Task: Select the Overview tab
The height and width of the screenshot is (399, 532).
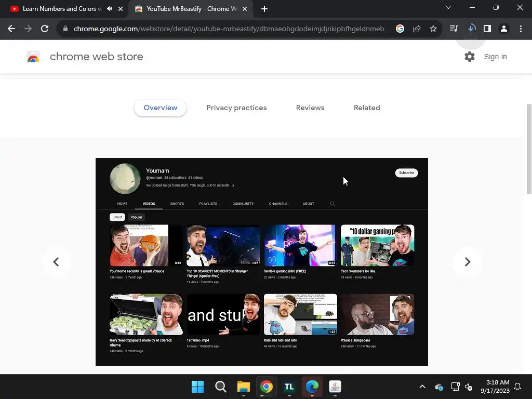Action: coord(160,108)
